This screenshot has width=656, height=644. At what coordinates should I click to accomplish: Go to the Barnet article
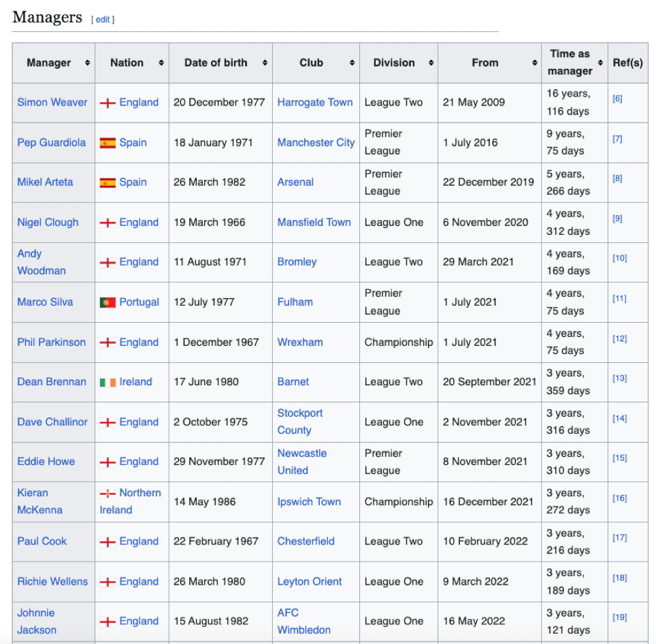tap(293, 382)
